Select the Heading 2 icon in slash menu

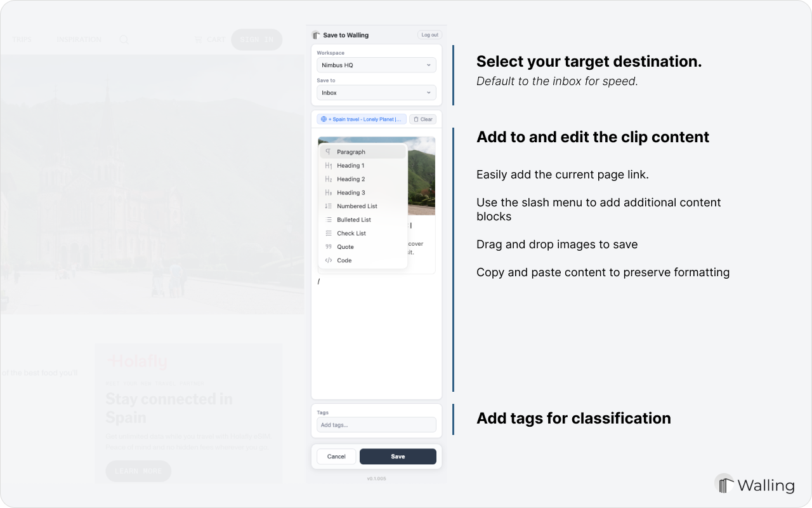click(x=329, y=179)
